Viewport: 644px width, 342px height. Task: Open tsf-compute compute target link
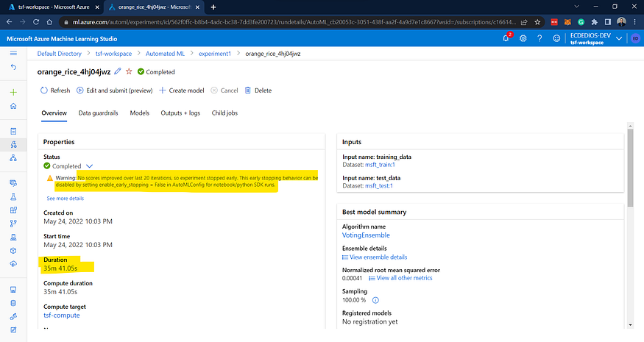point(62,316)
